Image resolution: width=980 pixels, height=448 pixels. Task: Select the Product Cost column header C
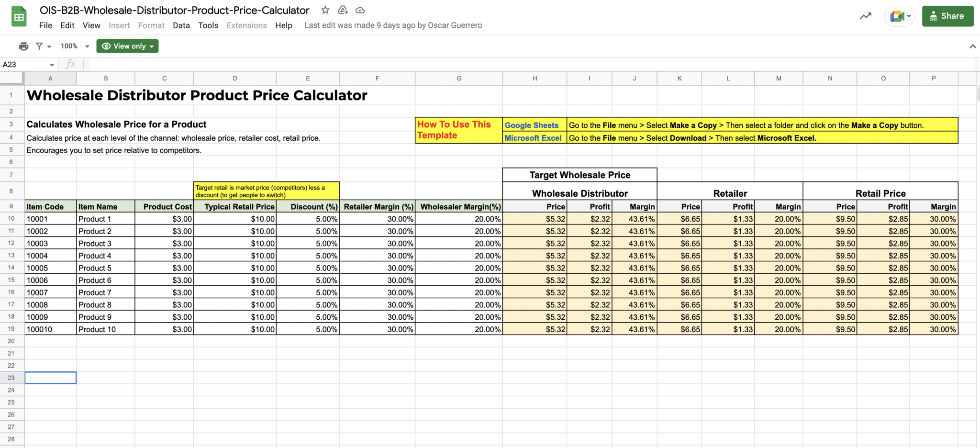(x=164, y=78)
